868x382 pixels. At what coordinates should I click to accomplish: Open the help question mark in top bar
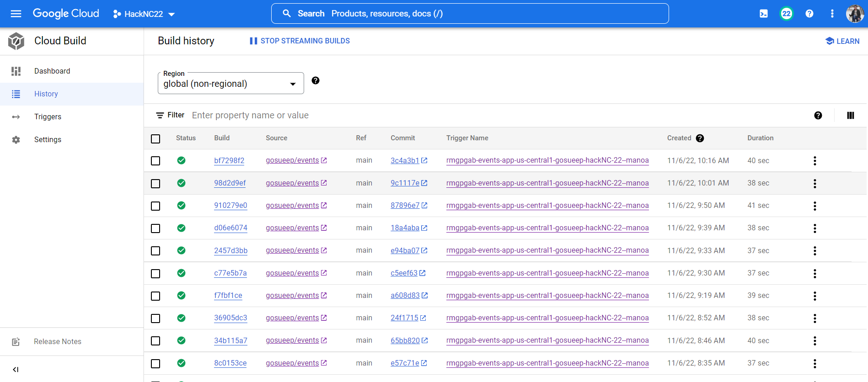coord(809,14)
